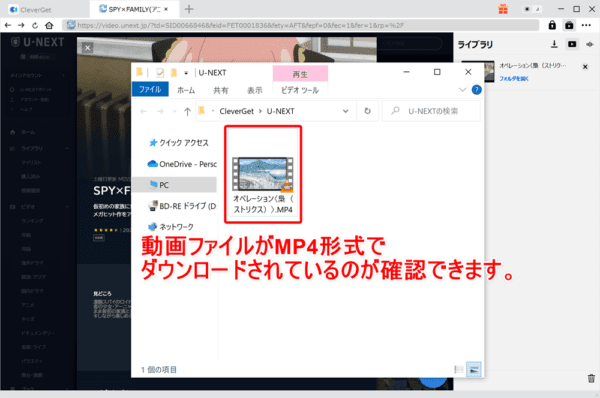Open Explorer help with the question mark icon
This screenshot has height=398, width=600.
point(476,90)
